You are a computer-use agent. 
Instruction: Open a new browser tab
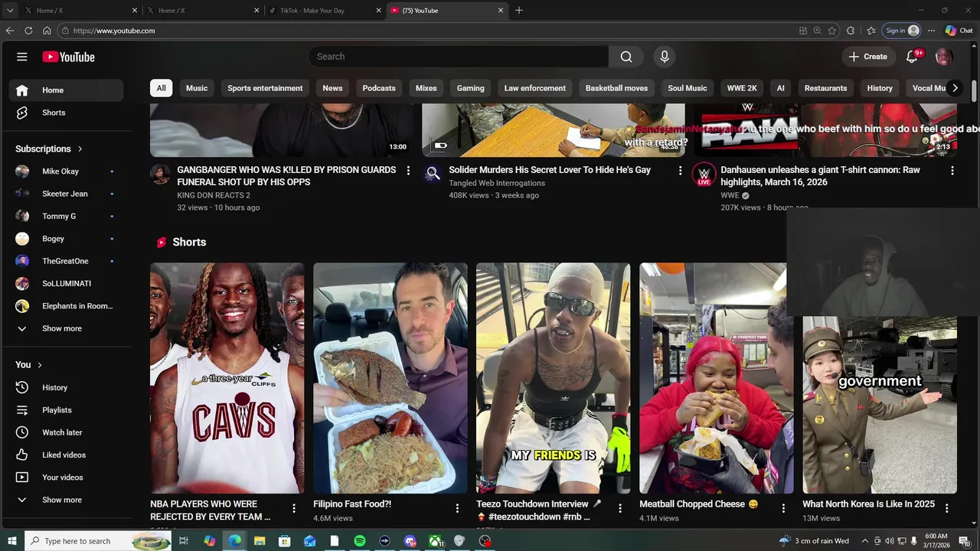click(x=518, y=11)
